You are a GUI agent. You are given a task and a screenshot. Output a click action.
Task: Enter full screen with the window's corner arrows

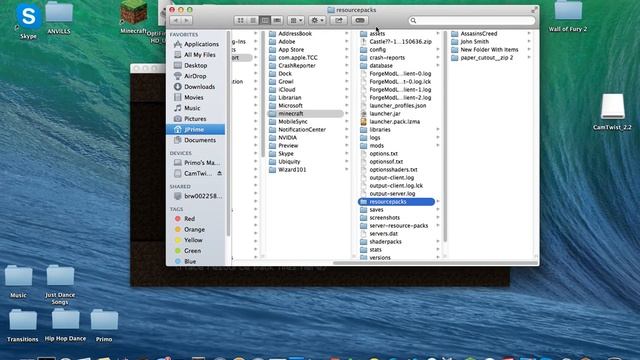pos(534,10)
